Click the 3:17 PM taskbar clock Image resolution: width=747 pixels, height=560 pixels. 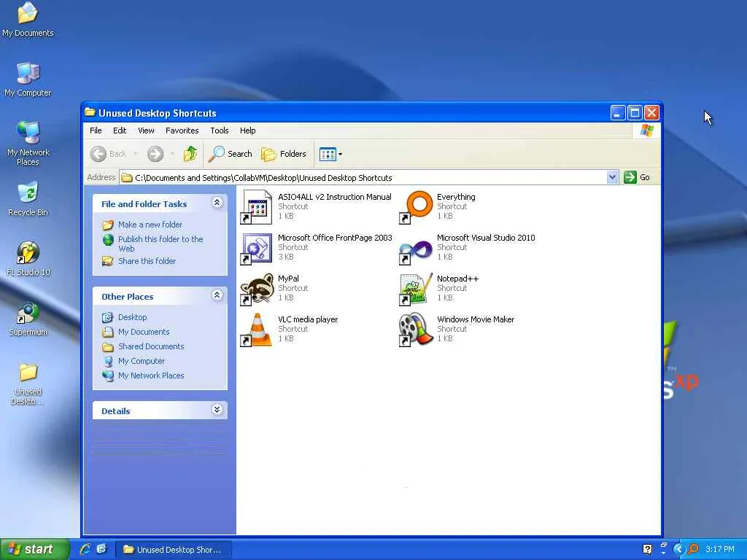tap(720, 550)
